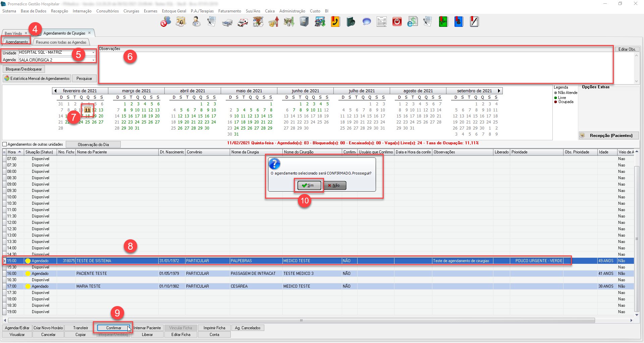The width and height of the screenshot is (644, 343).
Task: Click the red power button icon
Action: (x=397, y=22)
